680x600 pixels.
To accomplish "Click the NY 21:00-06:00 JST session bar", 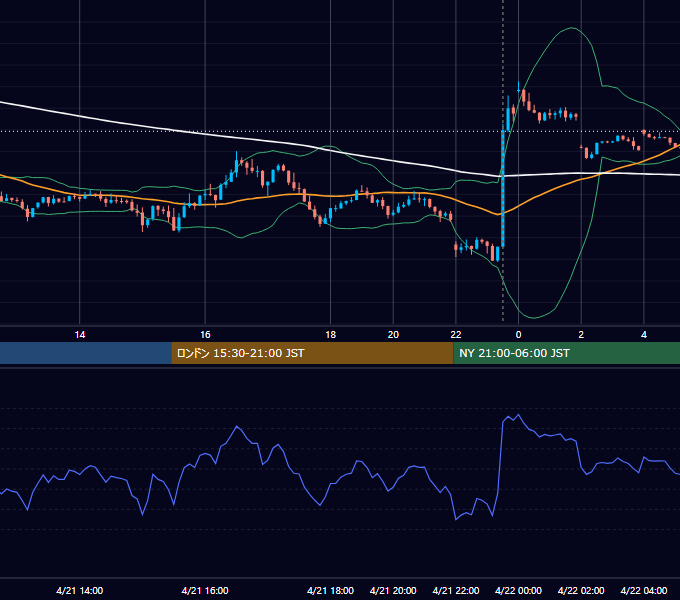I will click(566, 353).
